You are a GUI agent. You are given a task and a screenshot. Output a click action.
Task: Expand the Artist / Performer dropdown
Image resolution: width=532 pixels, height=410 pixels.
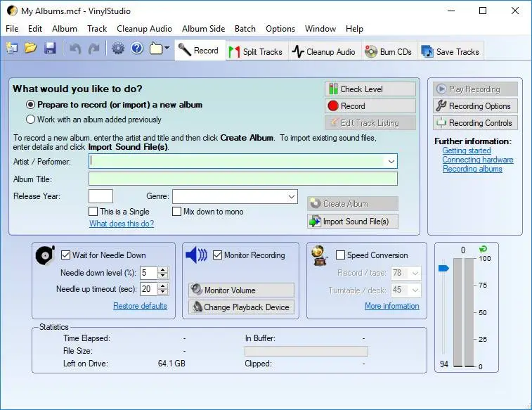391,161
